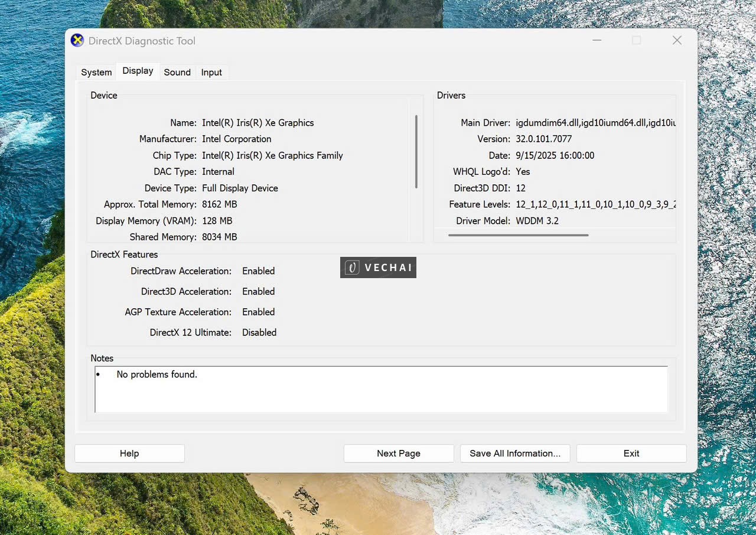Click the 'DirectX Features' group heading
Viewport: 756px width, 535px height.
(x=124, y=255)
